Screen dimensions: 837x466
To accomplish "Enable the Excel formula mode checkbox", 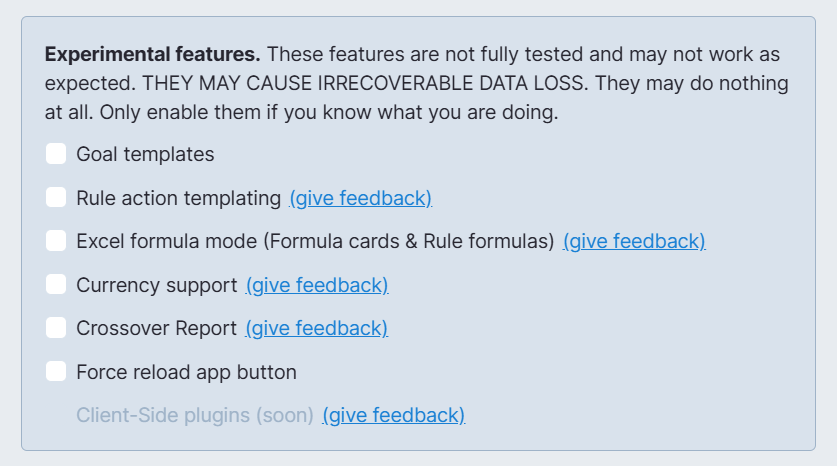I will coord(56,241).
